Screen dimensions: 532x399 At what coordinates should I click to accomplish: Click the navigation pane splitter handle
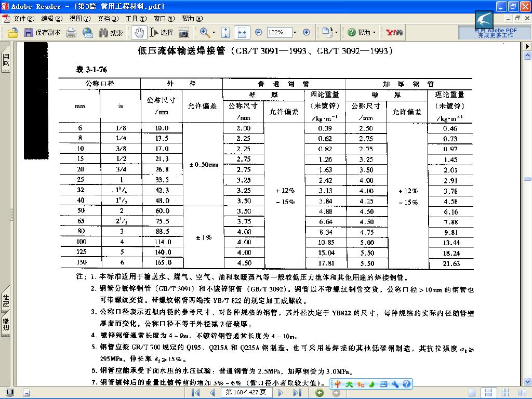click(12, 215)
